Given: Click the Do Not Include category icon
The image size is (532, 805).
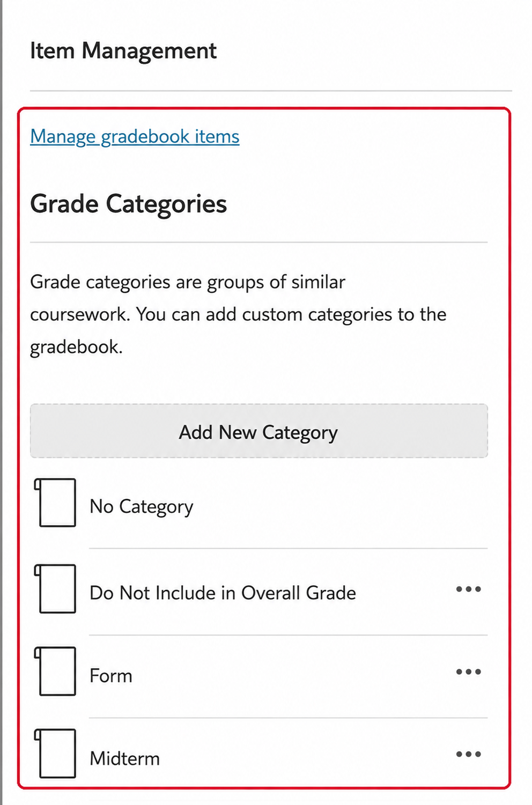Looking at the screenshot, I should point(55,588).
